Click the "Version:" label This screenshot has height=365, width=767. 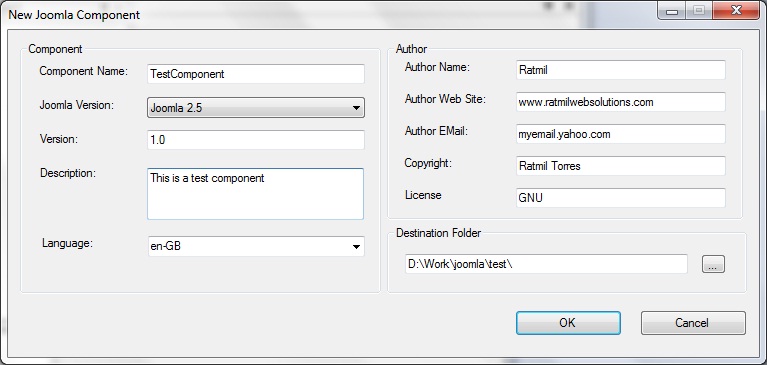[59, 139]
